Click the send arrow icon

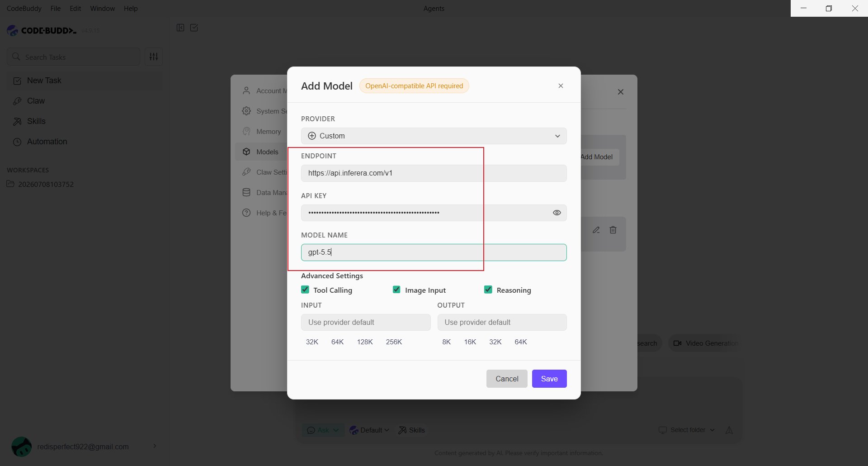point(729,430)
